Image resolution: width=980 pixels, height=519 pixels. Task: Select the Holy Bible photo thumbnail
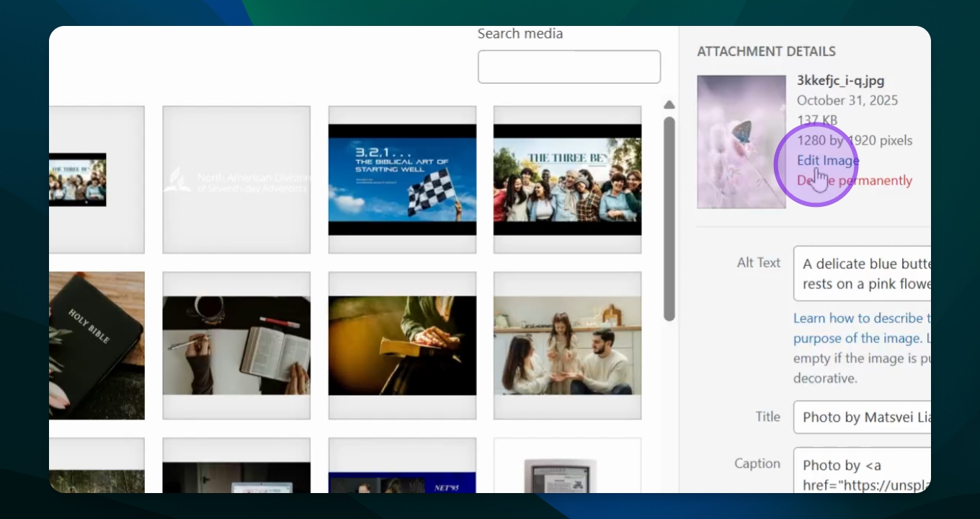(97, 345)
